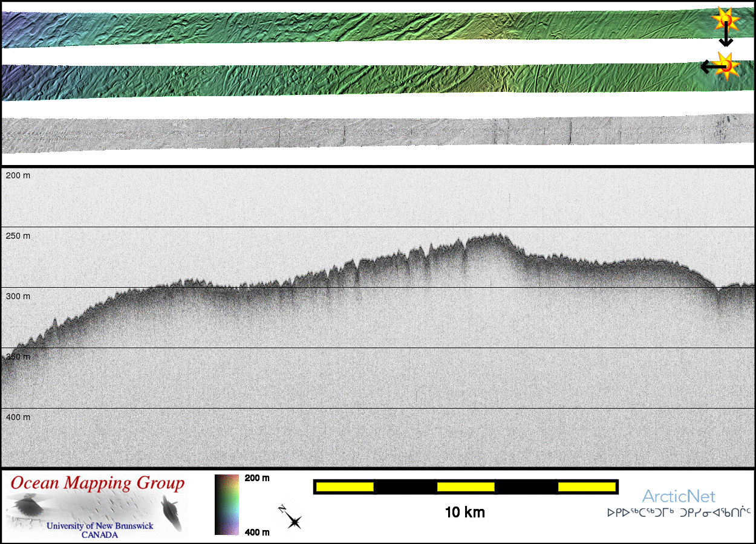Click the 10 km scale label

[x=464, y=513]
